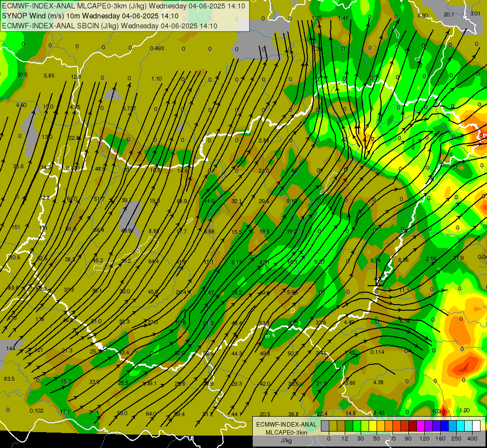Viewport: 487px width, 448px height.
Task: Select the map value 4.38
Action: tap(378, 382)
